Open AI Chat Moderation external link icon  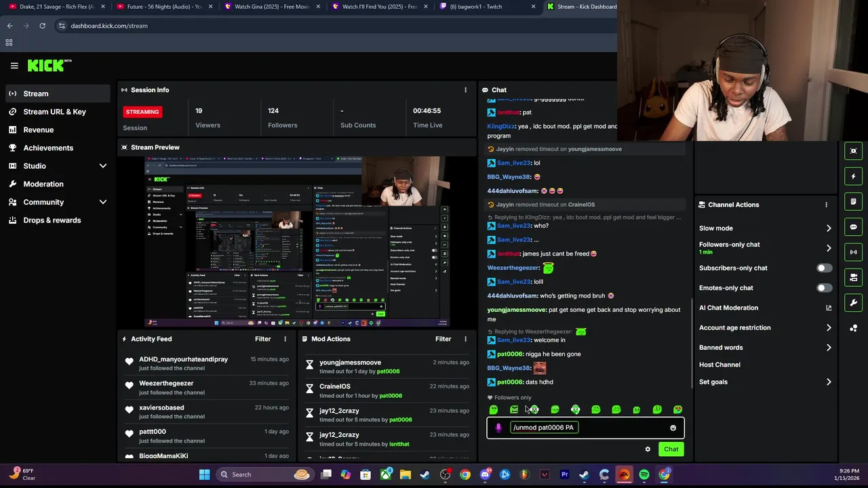[x=829, y=308]
